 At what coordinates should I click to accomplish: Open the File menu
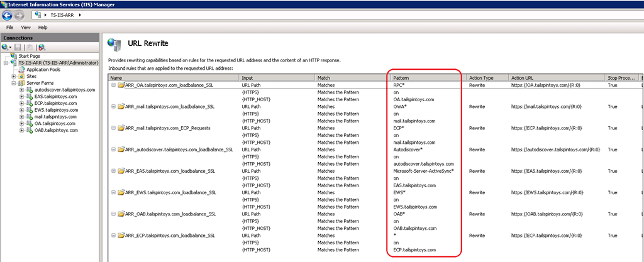tap(10, 28)
